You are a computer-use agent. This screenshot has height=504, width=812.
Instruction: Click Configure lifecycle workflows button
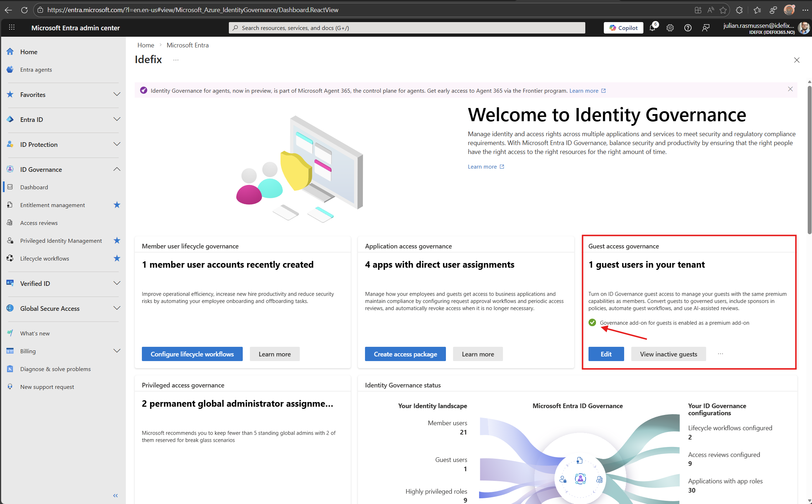(x=192, y=354)
